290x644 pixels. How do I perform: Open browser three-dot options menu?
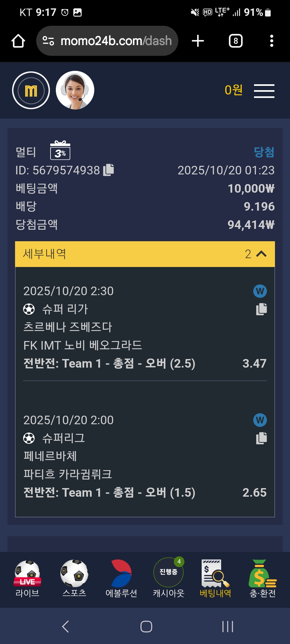click(271, 41)
